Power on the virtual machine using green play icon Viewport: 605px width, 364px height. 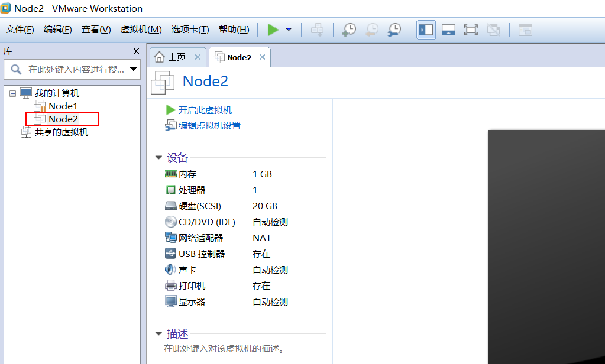pos(273,29)
